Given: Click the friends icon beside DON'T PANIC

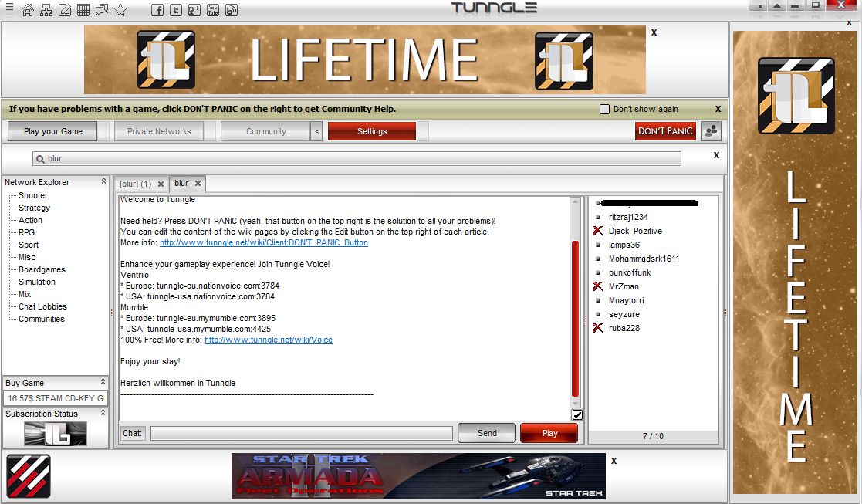Looking at the screenshot, I should (712, 131).
